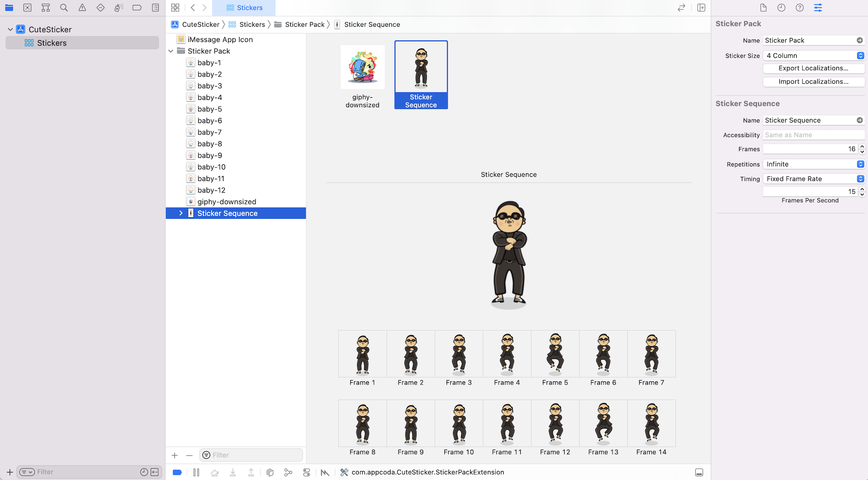Increase the Frames Per Second stepper
Screen dimensions: 868x480
tap(862, 189)
